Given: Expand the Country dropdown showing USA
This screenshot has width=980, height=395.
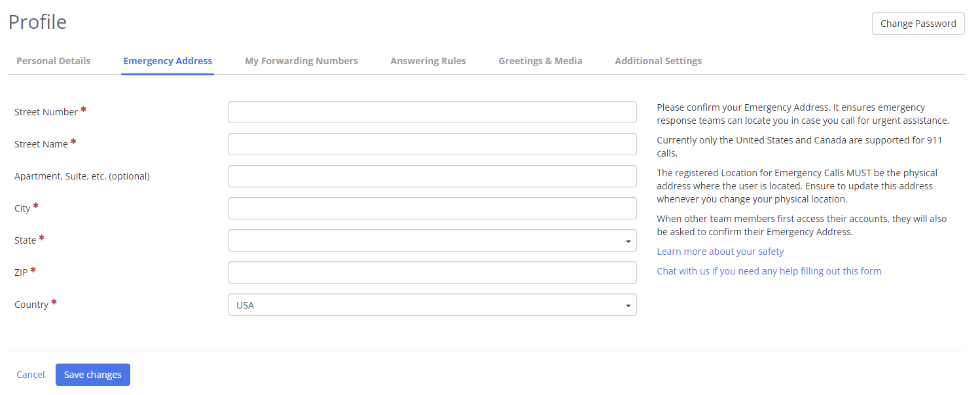Looking at the screenshot, I should click(x=432, y=305).
